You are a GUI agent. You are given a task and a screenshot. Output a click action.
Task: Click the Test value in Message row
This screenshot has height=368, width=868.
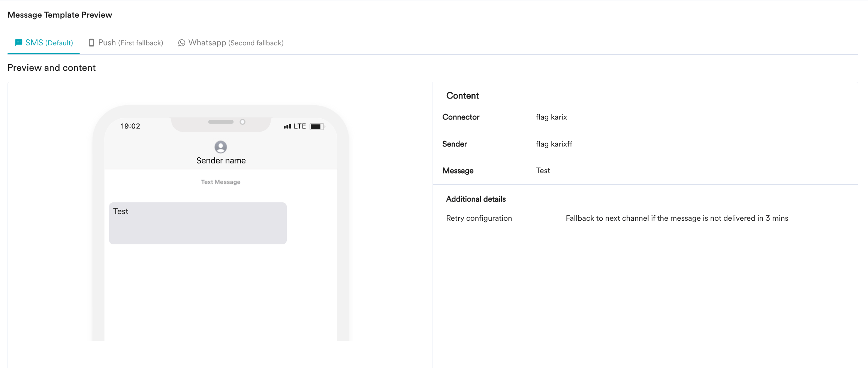pos(543,171)
